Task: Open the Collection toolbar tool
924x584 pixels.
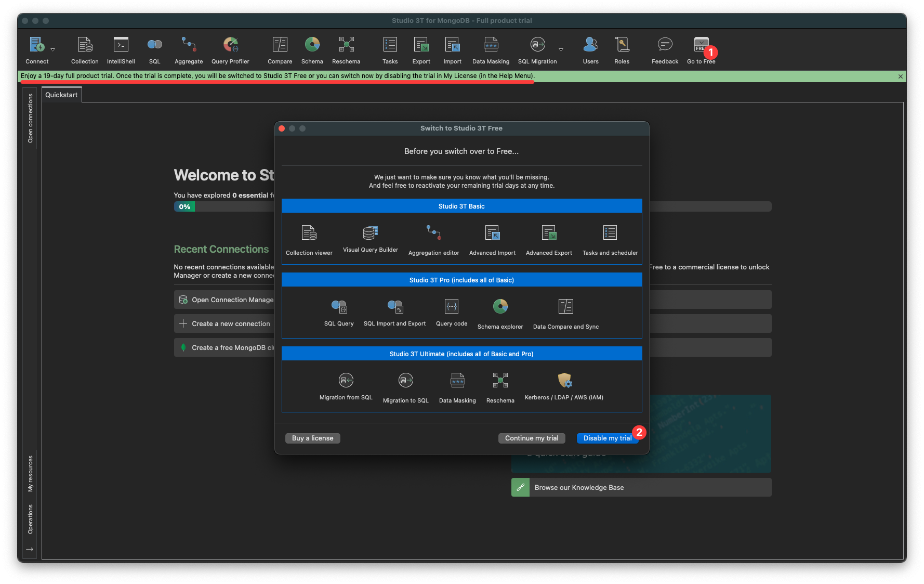Action: click(85, 50)
